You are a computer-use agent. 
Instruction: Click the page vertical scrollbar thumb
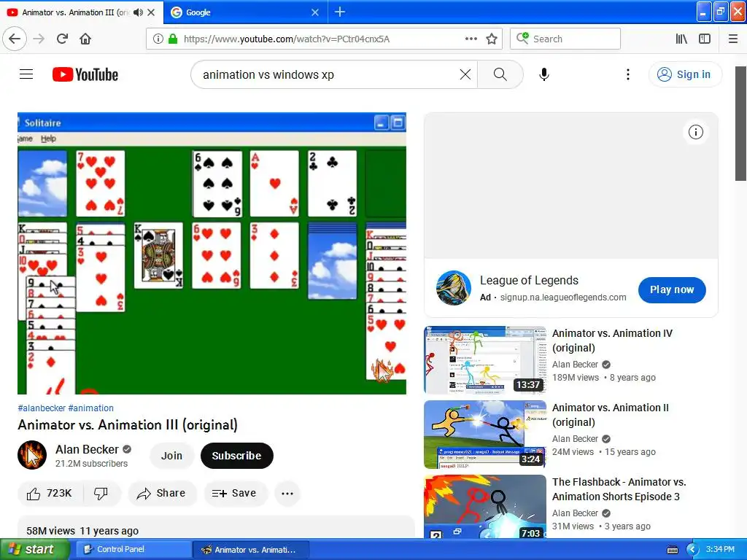click(x=740, y=124)
